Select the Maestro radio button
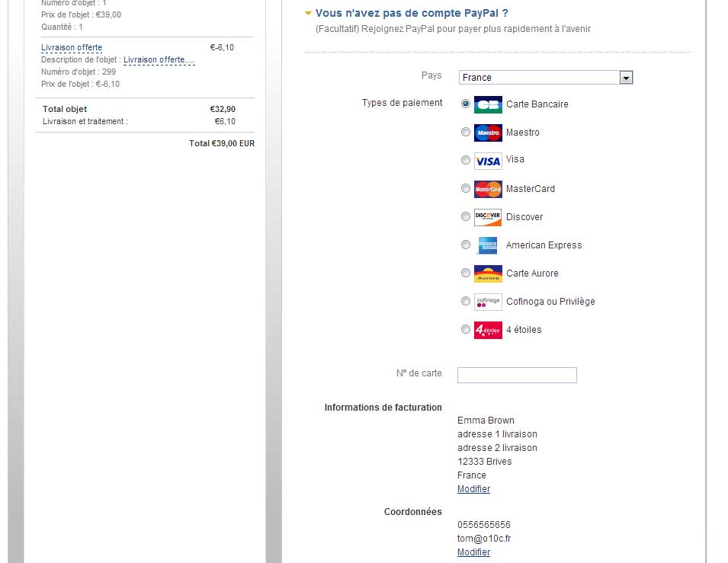Image resolution: width=728 pixels, height=563 pixels. [x=466, y=132]
